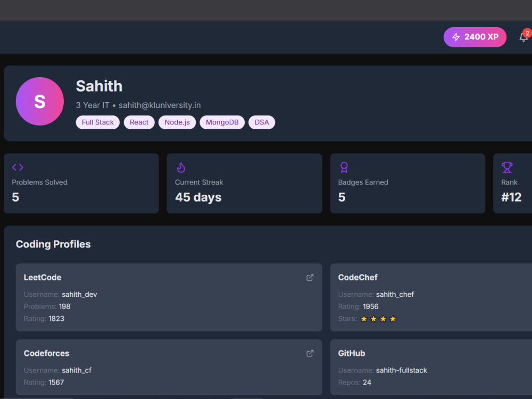
Task: Select the Node.js skill tag
Action: 177,122
